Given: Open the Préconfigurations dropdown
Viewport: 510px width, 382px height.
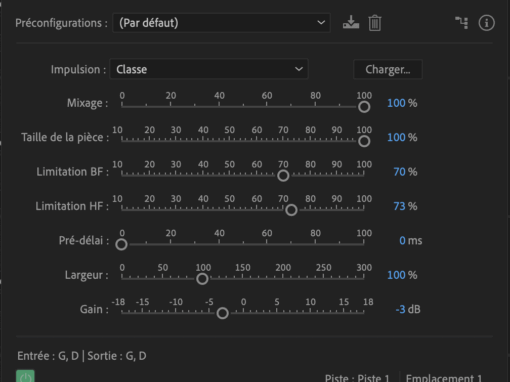Looking at the screenshot, I should pyautogui.click(x=221, y=23).
